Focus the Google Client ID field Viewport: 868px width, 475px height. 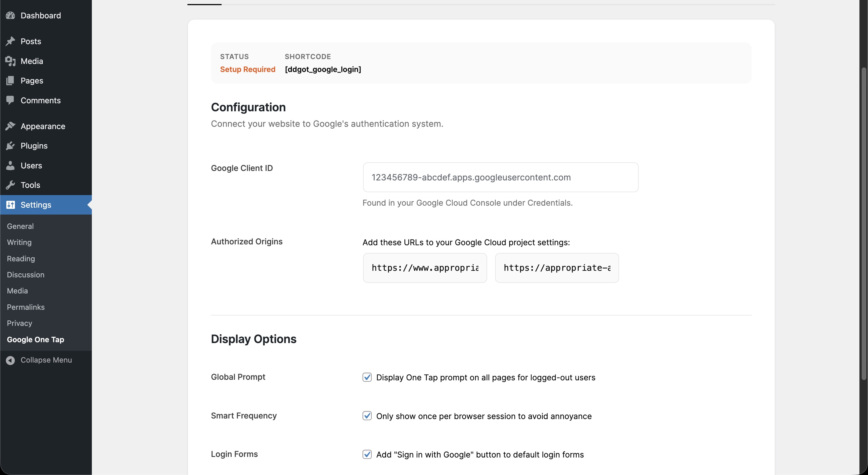click(500, 178)
